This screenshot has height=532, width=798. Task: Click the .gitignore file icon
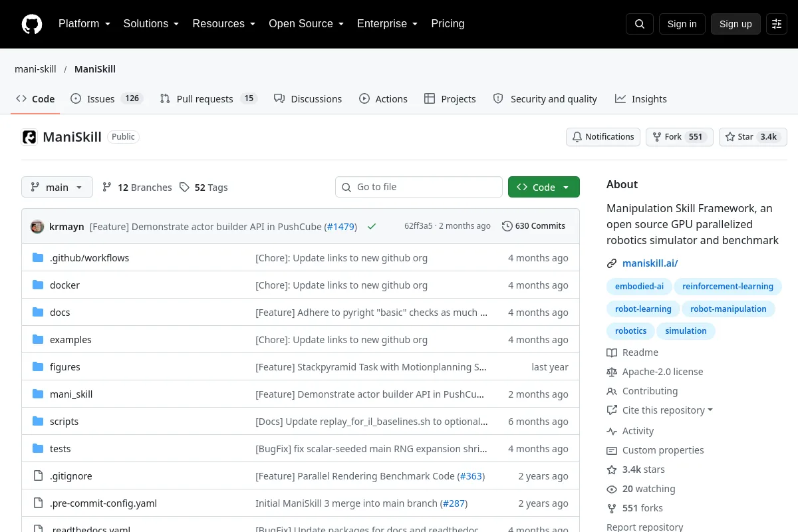[x=38, y=476]
